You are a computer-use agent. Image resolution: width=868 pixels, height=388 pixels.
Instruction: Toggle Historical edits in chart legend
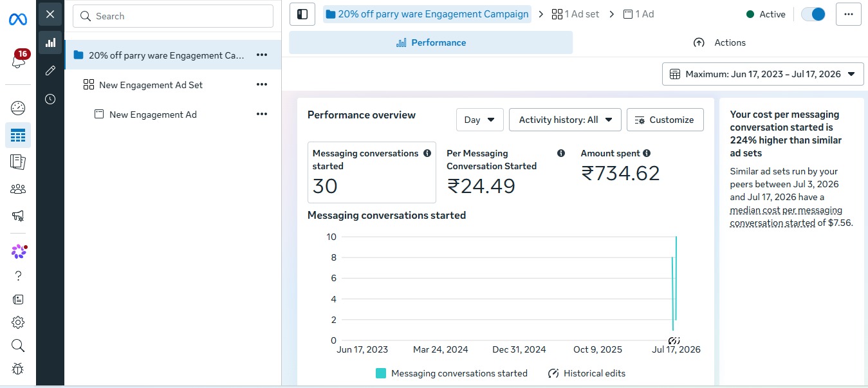coord(586,373)
